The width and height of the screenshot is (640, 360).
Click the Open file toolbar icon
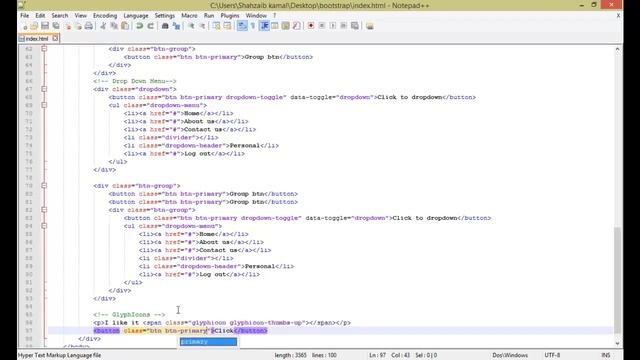click(x=34, y=26)
